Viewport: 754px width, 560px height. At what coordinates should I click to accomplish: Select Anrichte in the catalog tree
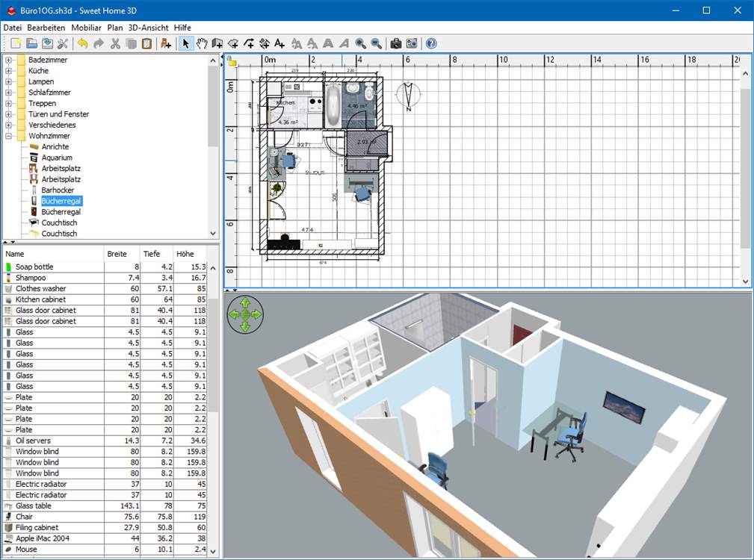pos(55,146)
